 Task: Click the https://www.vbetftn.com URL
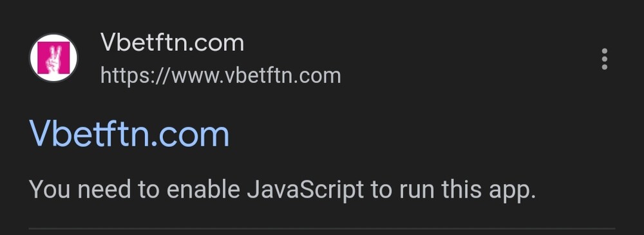click(220, 77)
